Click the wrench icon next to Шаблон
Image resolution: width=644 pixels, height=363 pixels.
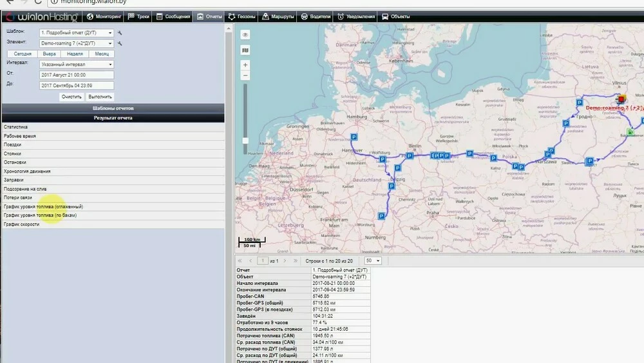click(x=119, y=32)
